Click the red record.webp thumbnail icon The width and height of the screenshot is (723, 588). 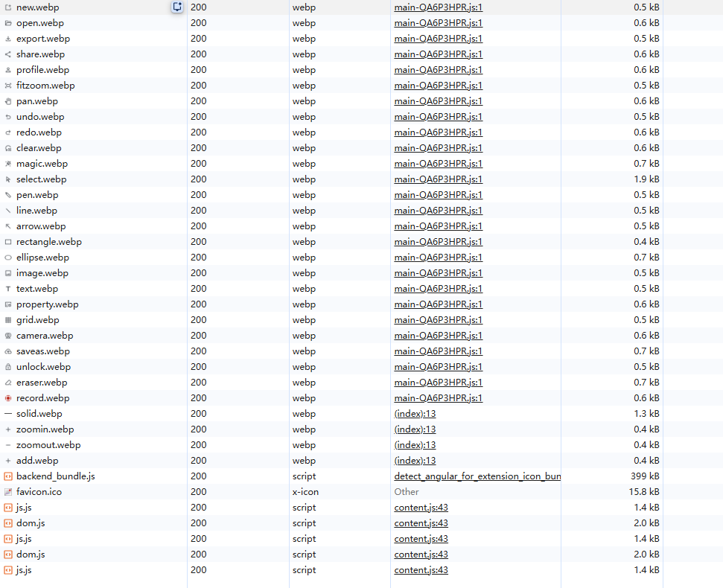[x=8, y=398]
